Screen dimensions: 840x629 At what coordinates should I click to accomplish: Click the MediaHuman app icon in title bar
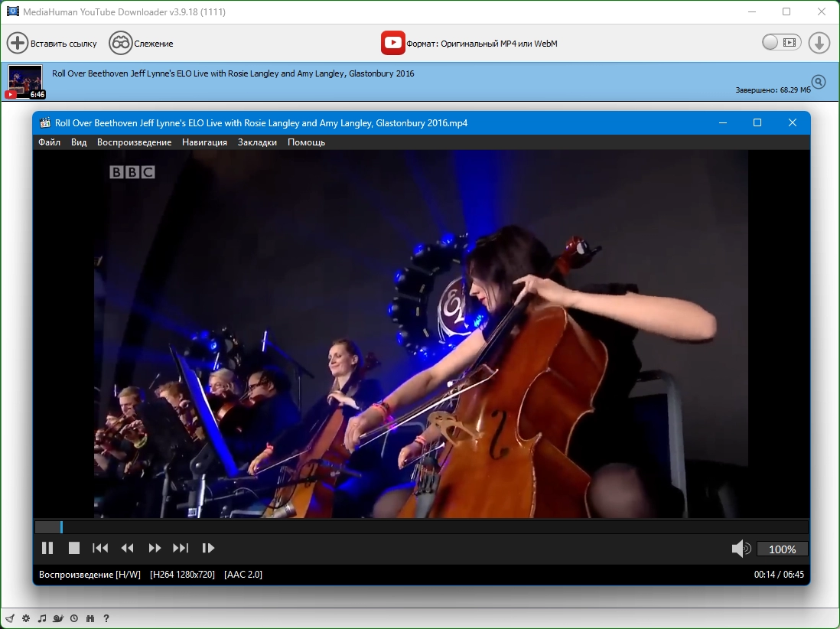[12, 11]
